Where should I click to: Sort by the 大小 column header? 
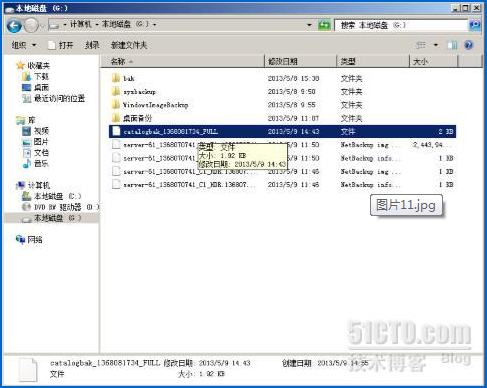click(x=433, y=61)
